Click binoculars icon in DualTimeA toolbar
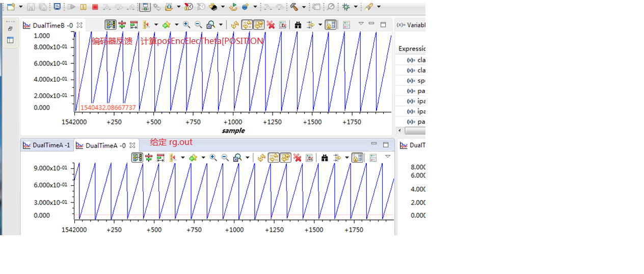The width and height of the screenshot is (644, 274). [325, 158]
